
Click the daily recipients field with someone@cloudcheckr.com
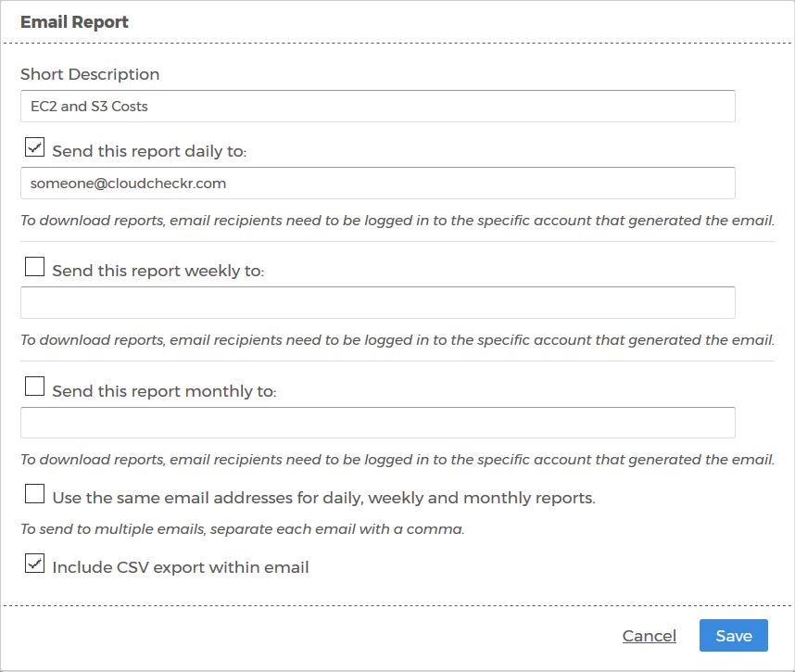(x=378, y=184)
